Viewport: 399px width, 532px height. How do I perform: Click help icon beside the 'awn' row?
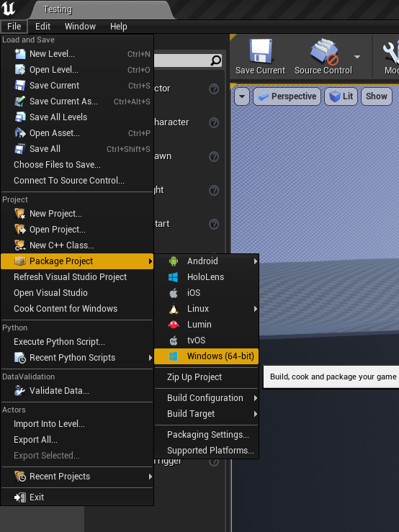coord(214,156)
